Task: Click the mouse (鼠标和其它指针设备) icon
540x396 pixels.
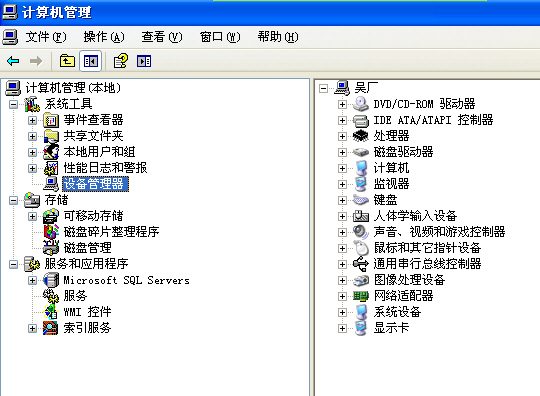Action: click(x=361, y=248)
